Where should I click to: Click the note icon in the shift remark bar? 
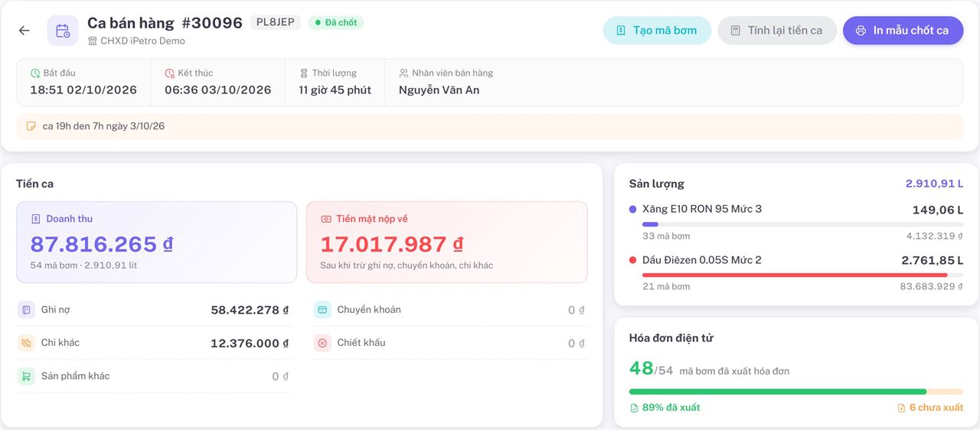click(x=31, y=126)
